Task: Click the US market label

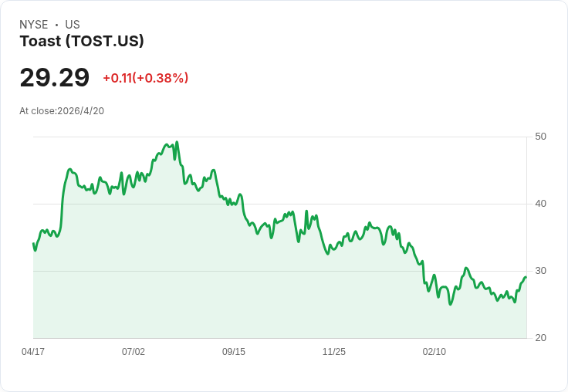Action: click(x=73, y=25)
